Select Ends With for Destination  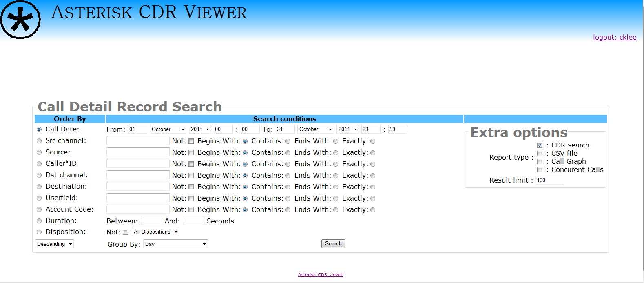pyautogui.click(x=336, y=187)
